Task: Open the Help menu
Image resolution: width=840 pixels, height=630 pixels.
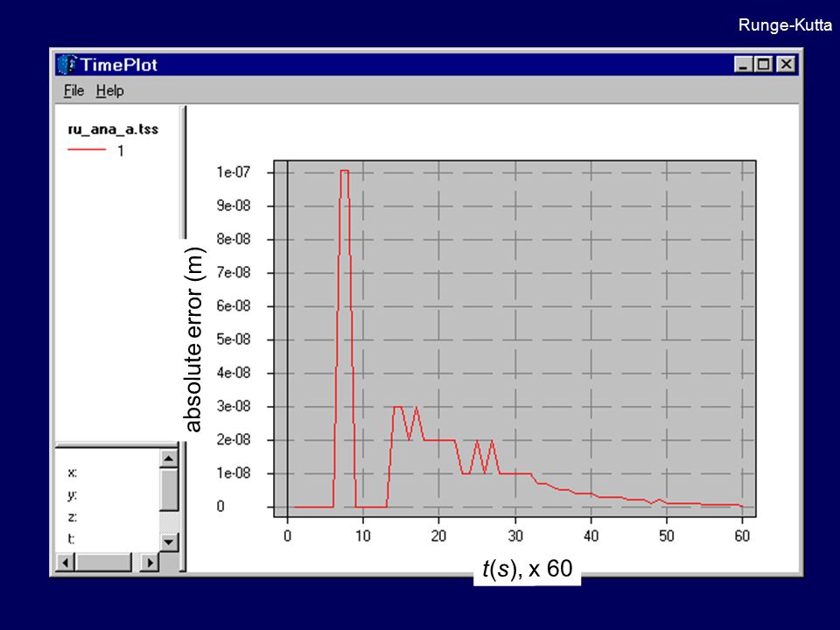Action: [x=110, y=90]
